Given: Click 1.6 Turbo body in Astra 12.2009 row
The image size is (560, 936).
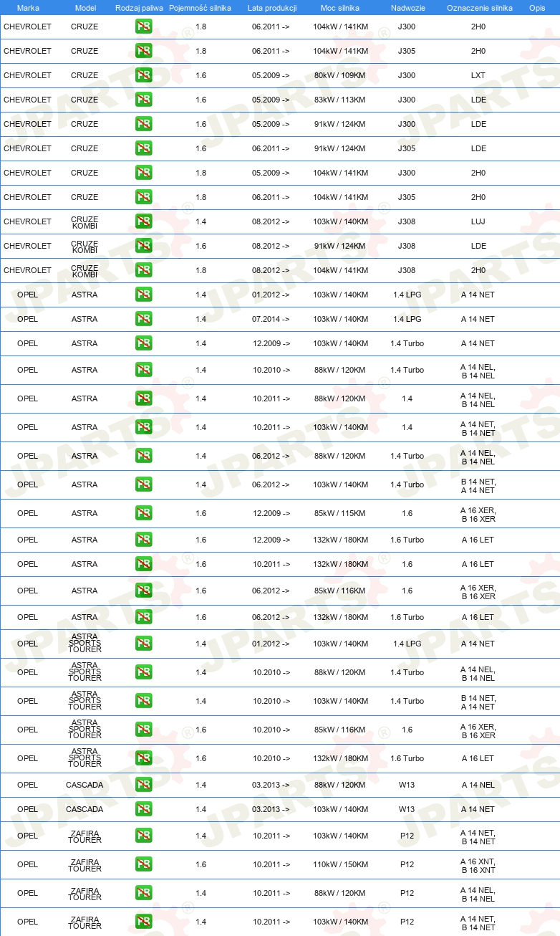Looking at the screenshot, I should coord(407,540).
